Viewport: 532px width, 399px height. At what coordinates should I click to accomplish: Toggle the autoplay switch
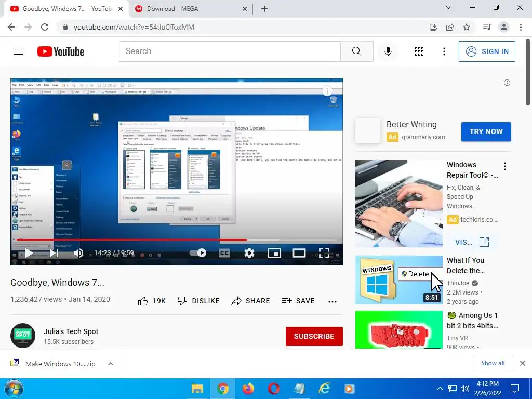(198, 253)
